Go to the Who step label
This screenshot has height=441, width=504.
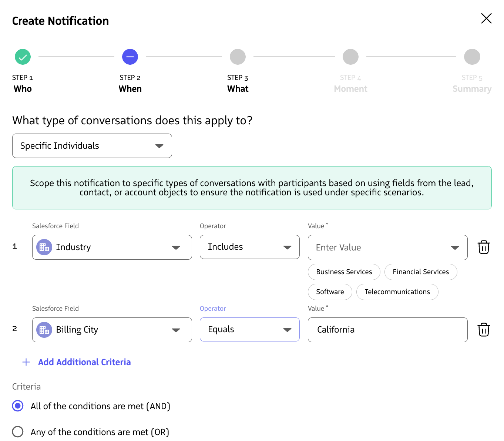tap(23, 89)
